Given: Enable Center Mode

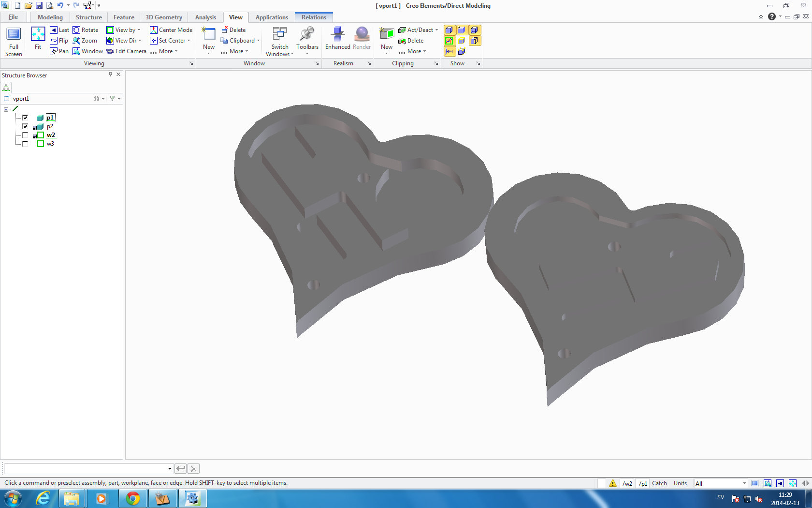Looking at the screenshot, I should tap(171, 30).
